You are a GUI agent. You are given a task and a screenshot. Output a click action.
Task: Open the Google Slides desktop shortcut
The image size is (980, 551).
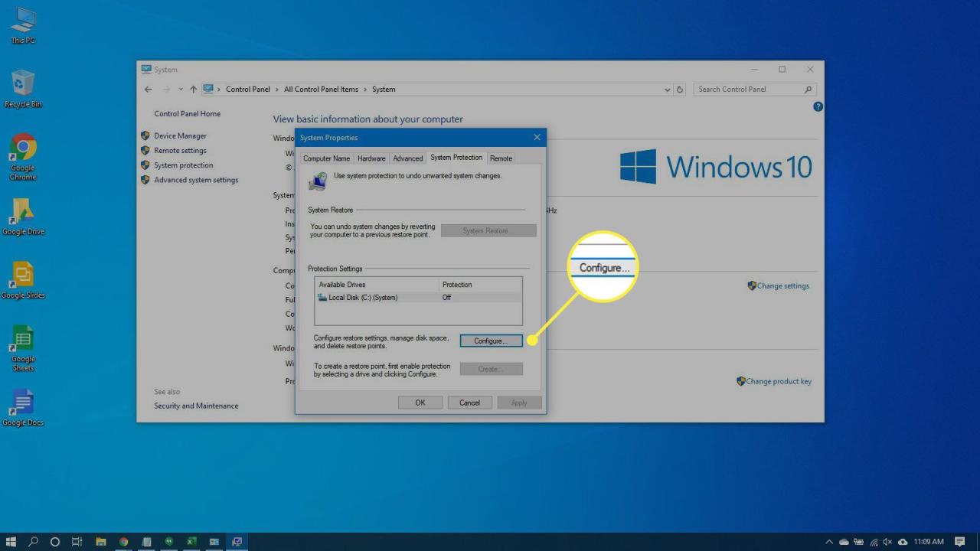tap(23, 280)
